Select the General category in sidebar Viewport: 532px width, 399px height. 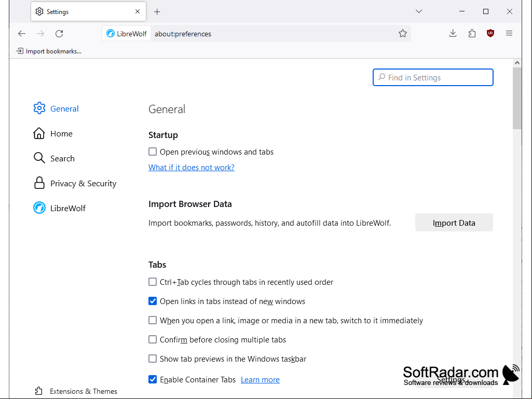(x=56, y=108)
